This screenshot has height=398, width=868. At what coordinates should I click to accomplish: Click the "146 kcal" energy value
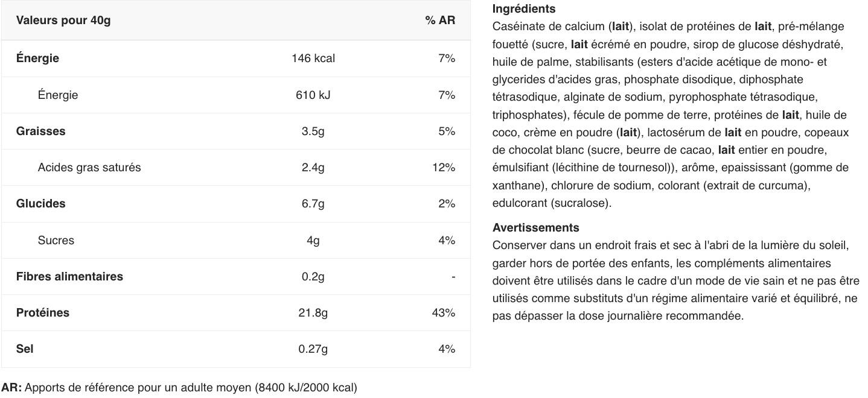tap(313, 58)
